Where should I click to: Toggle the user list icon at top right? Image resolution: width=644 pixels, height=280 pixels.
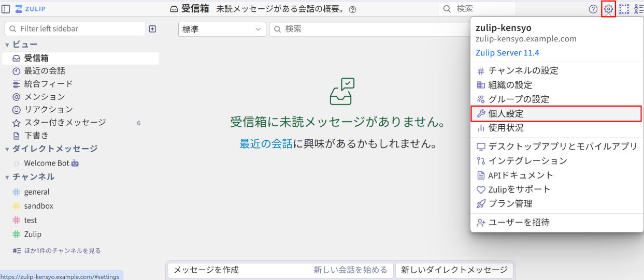click(639, 9)
